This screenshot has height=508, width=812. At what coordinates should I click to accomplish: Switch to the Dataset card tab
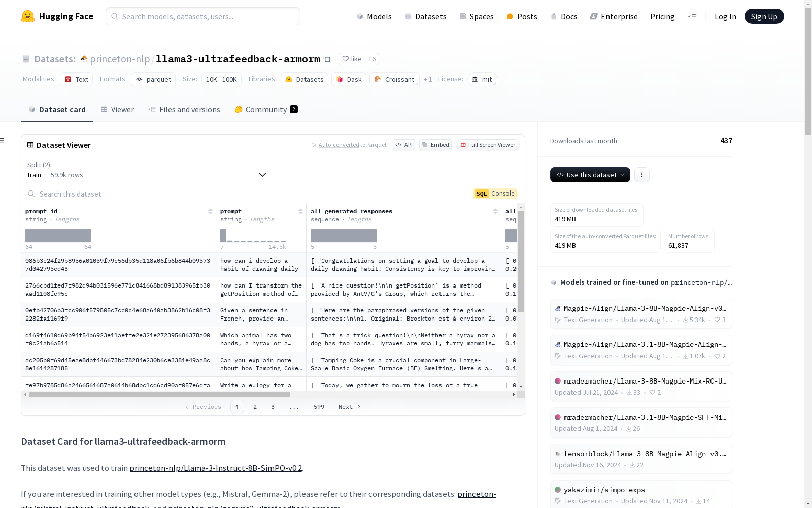pos(57,110)
